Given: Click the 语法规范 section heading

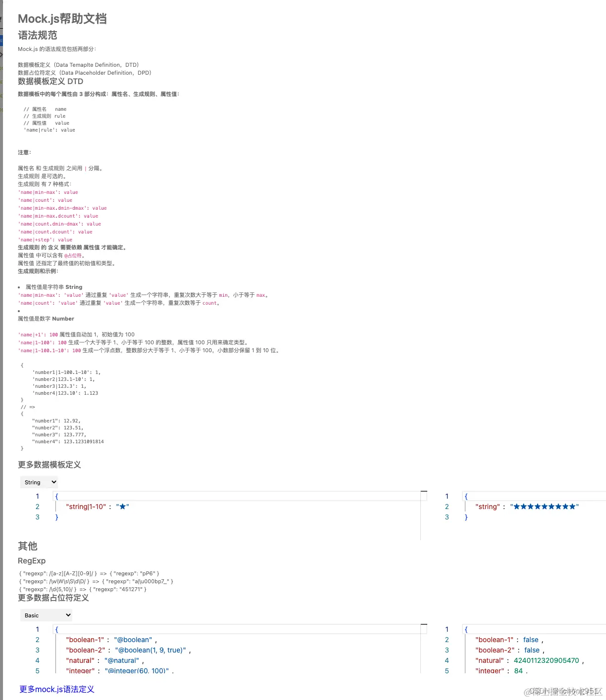Looking at the screenshot, I should (x=37, y=35).
